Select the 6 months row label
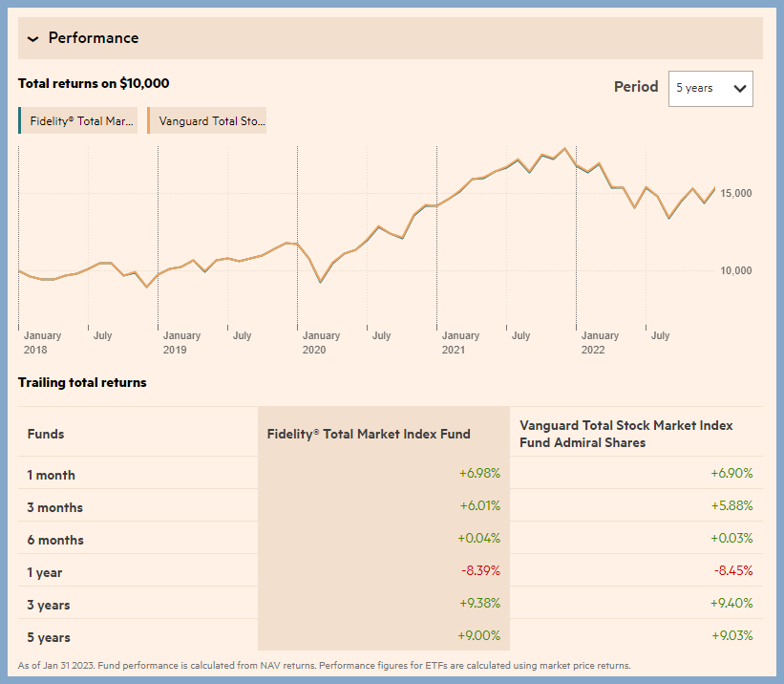The image size is (784, 684). (55, 540)
